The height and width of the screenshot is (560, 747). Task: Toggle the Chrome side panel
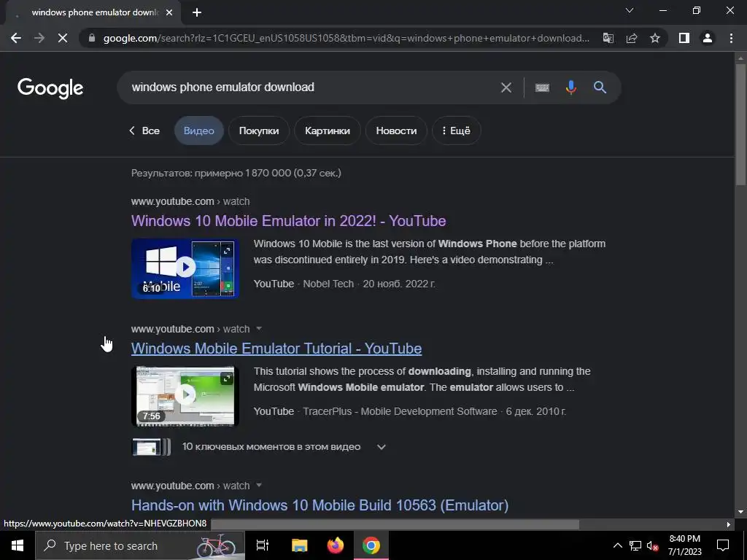pos(684,38)
